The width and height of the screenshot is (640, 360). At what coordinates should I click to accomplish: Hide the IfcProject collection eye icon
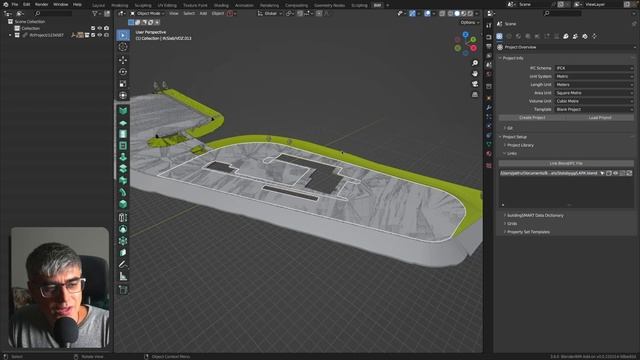(100, 35)
